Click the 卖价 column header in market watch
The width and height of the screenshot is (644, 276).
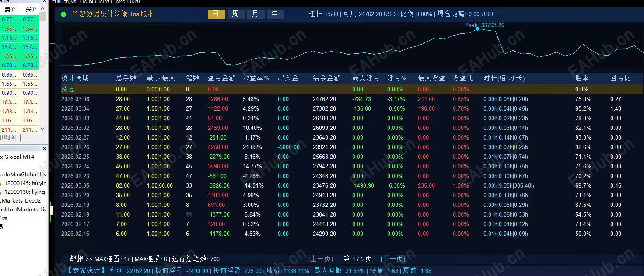tap(10, 9)
